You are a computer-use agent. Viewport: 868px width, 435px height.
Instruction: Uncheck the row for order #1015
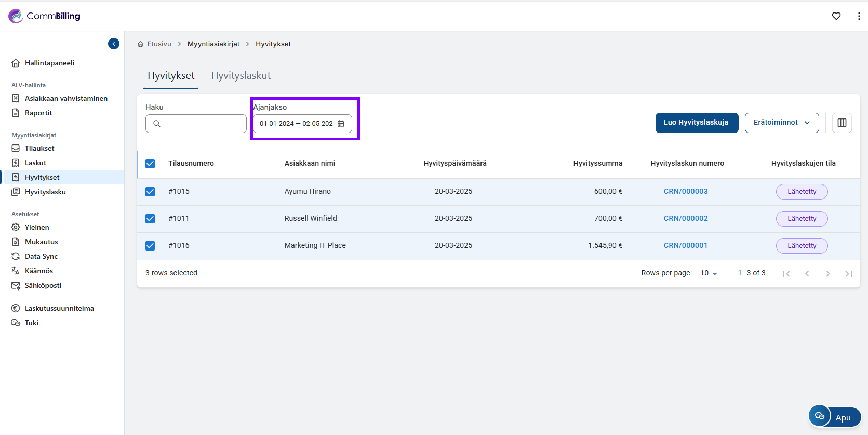[150, 192]
